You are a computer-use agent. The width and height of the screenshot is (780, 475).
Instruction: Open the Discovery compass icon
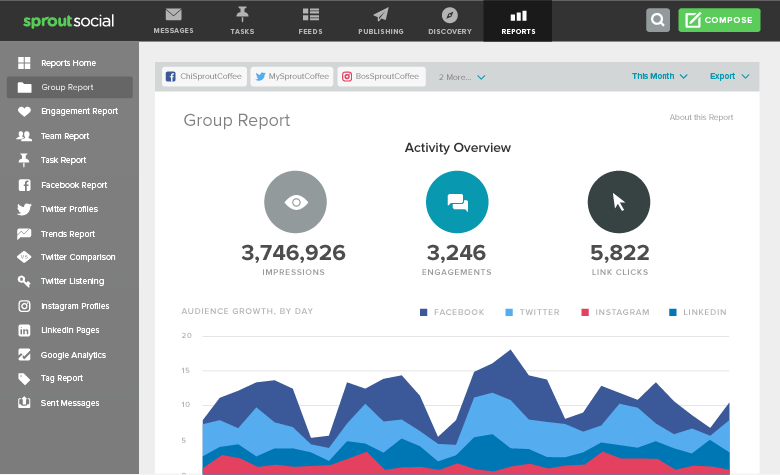pos(449,15)
